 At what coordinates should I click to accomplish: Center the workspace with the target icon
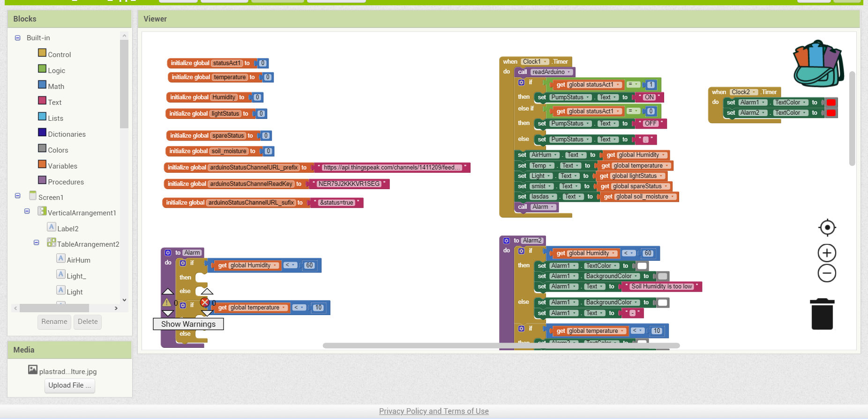tap(827, 228)
